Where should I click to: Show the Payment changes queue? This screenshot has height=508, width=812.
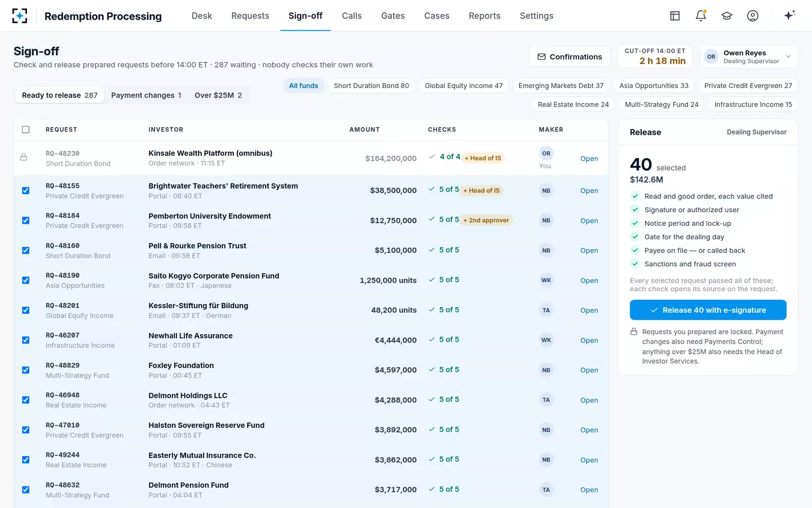(x=146, y=95)
